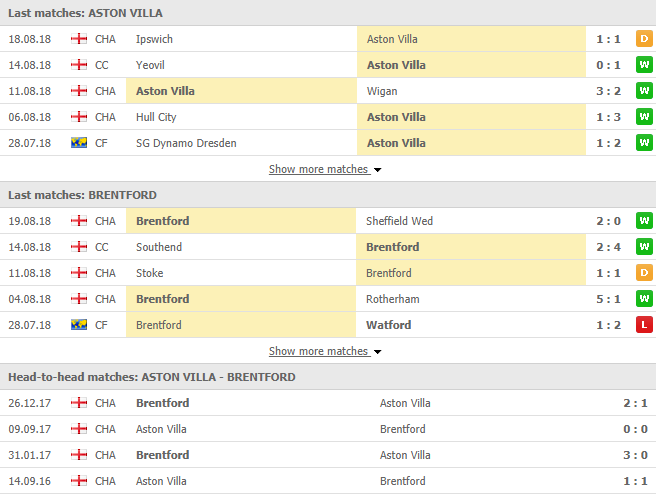Click the D draw badge on Ipswich match
Screen dimensions: 656x496
click(x=644, y=39)
